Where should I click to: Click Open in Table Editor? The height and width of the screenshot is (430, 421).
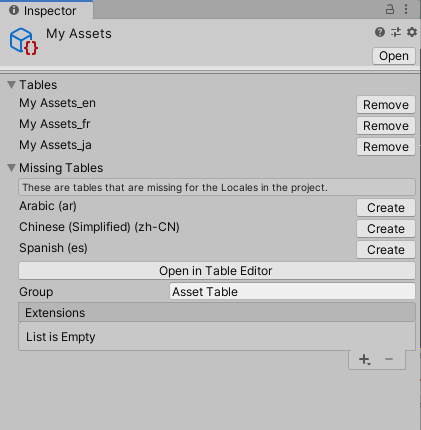tap(217, 271)
